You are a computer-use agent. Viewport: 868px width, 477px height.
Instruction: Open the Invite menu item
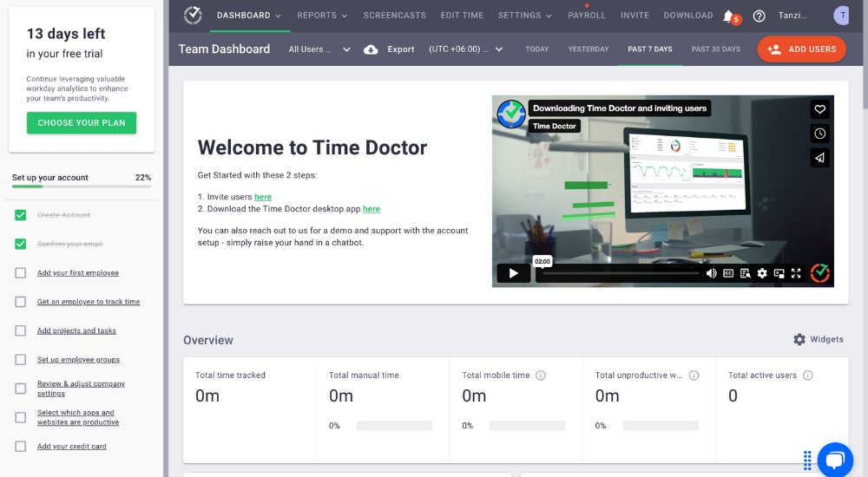click(x=635, y=16)
